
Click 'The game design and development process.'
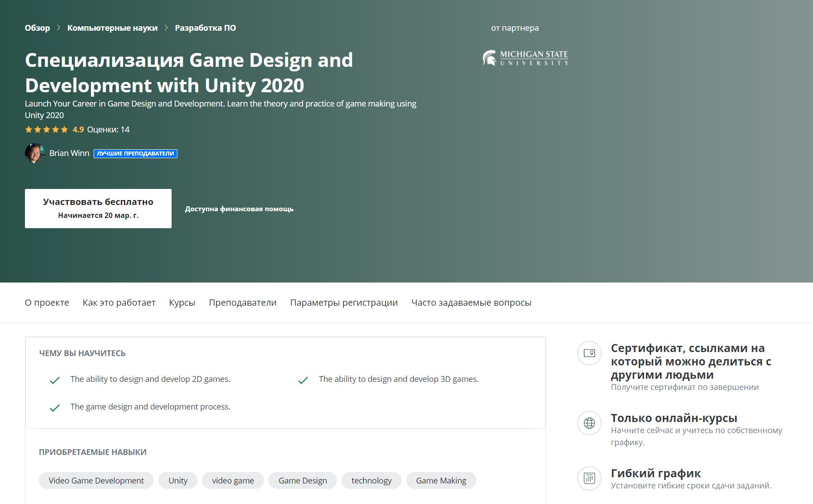coord(150,407)
